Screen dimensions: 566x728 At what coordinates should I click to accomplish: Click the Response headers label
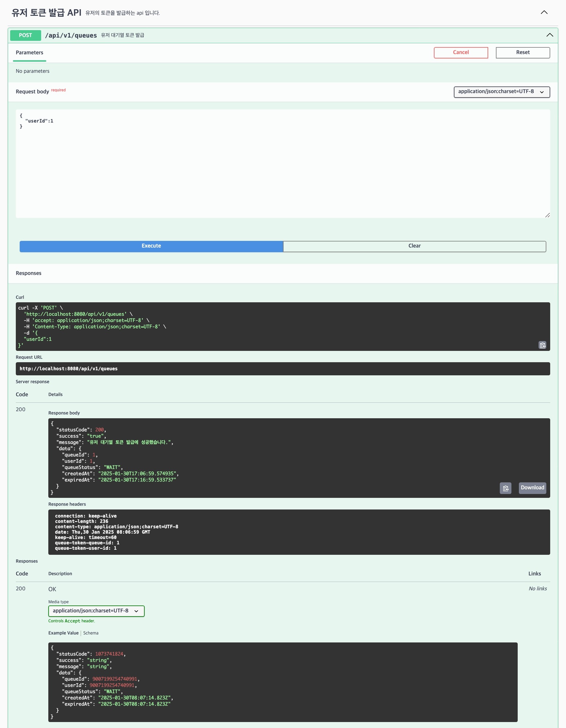pyautogui.click(x=67, y=504)
